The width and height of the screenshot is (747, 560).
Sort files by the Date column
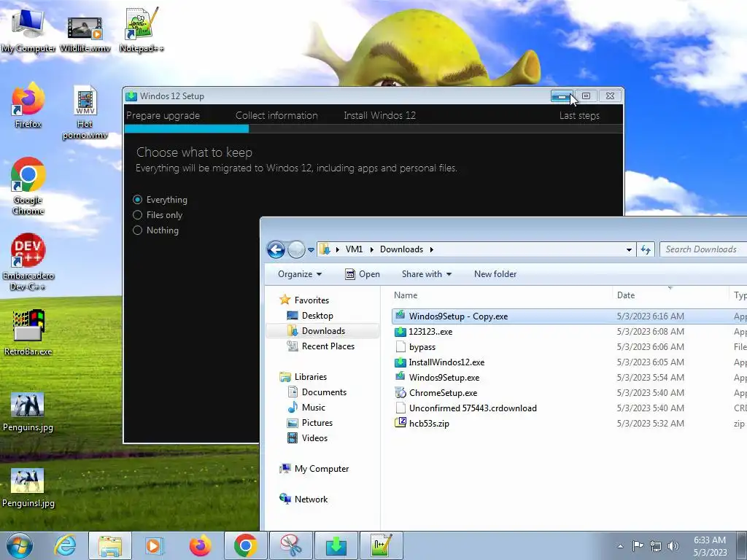[x=625, y=295]
